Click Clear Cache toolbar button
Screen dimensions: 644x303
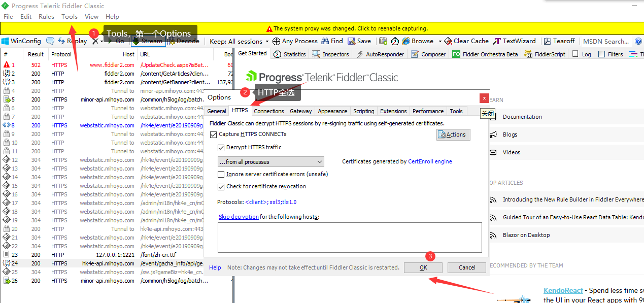(466, 41)
